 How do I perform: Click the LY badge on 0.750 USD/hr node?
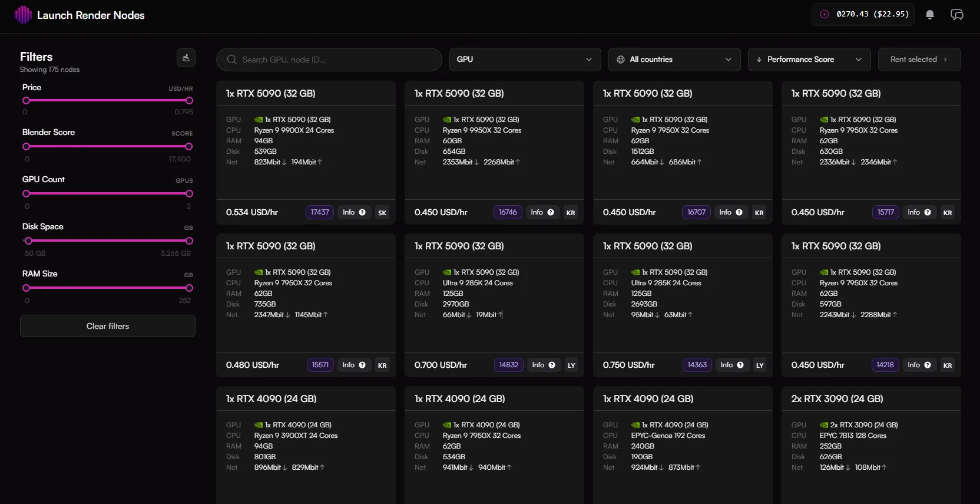(x=760, y=365)
